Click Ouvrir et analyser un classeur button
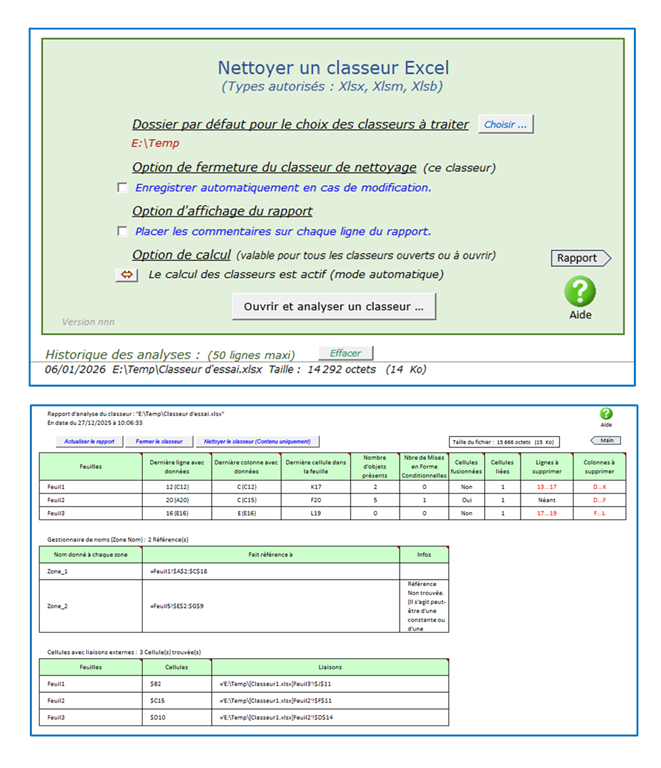Image resolution: width=661 pixels, height=768 pixels. 334,306
